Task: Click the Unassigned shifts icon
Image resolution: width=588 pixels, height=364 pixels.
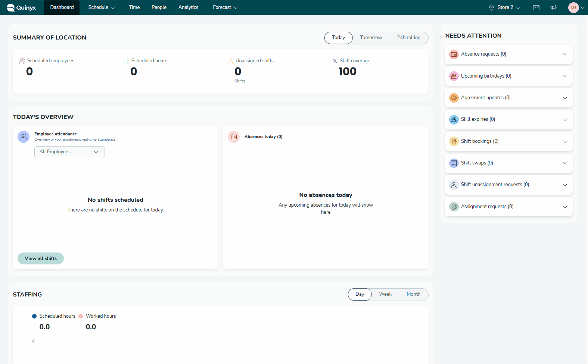Action: pos(231,61)
